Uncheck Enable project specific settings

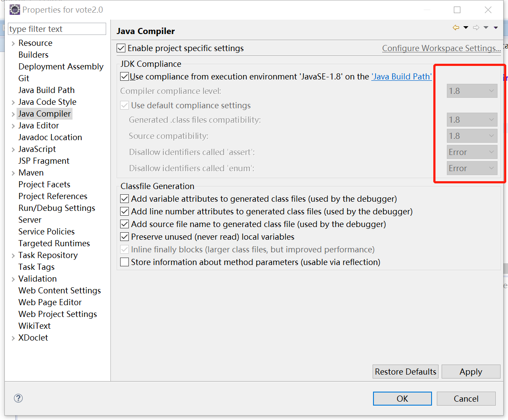click(x=121, y=48)
